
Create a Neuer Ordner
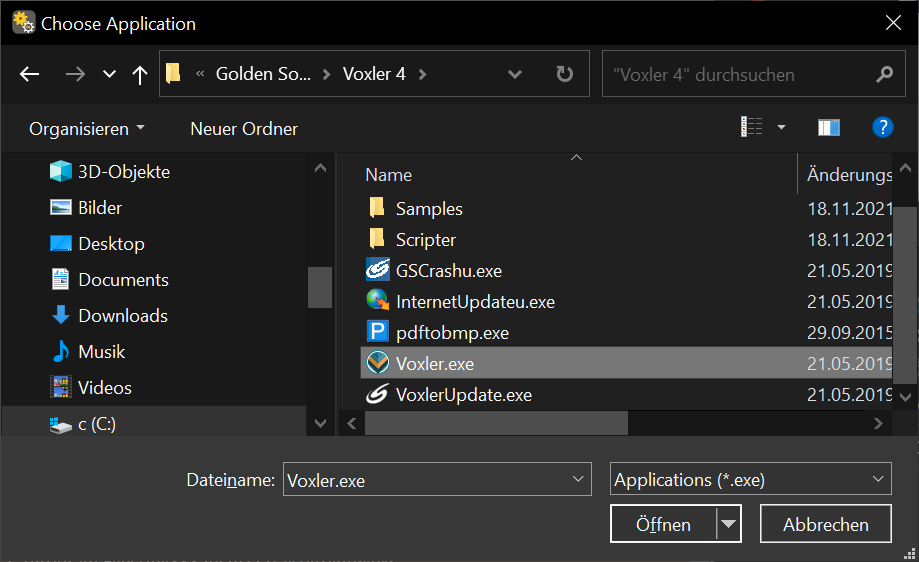point(244,128)
